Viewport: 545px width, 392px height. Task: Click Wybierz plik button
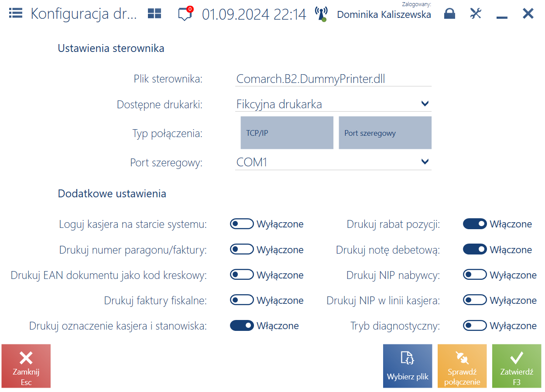tap(408, 366)
